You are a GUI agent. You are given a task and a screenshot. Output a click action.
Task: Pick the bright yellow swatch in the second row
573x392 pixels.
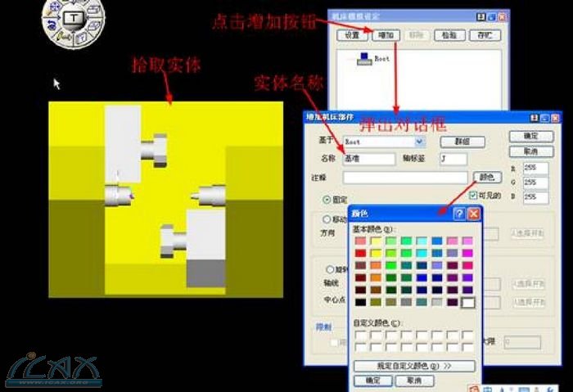[x=376, y=253]
